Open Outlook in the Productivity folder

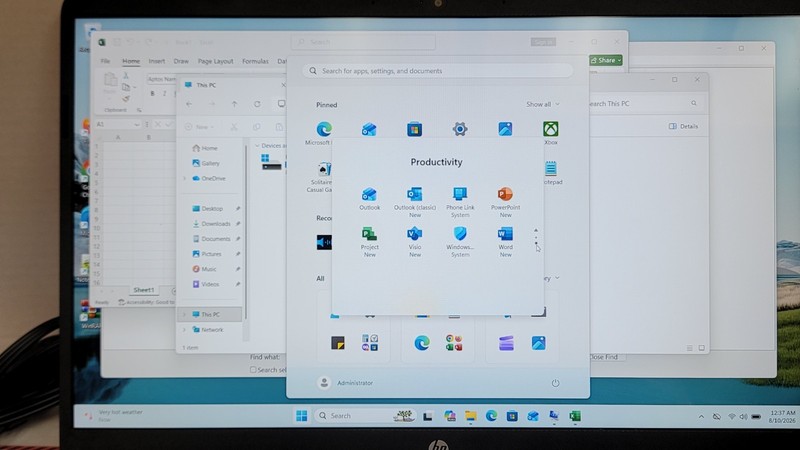pos(369,198)
